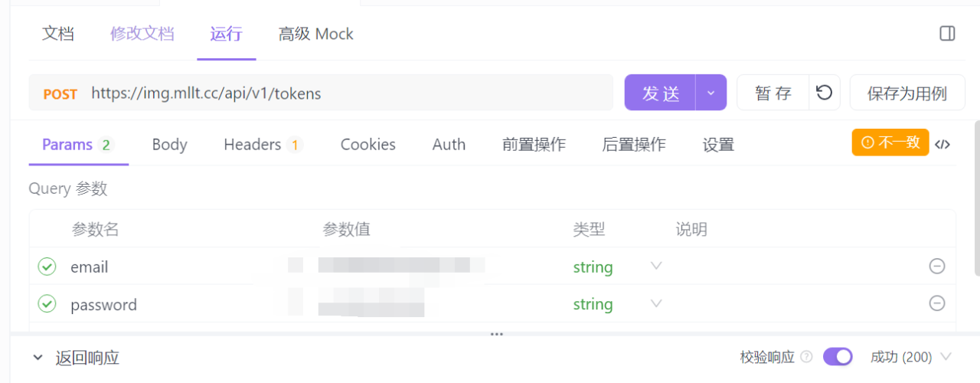980x383 pixels.
Task: Click the 不一致 warning badge
Action: pos(890,142)
